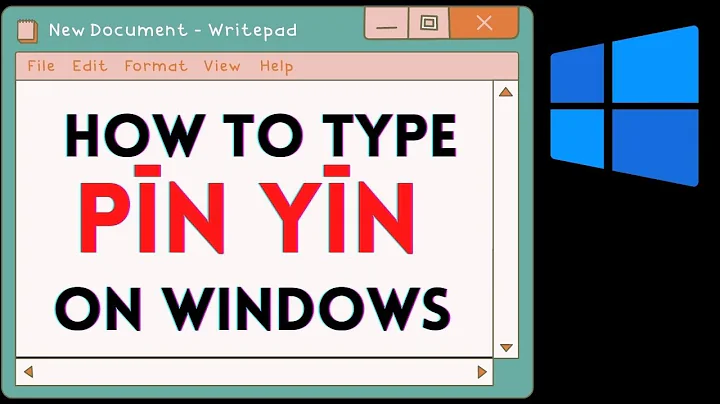Open the Edit menu
This screenshot has width=720, height=404.
click(x=89, y=67)
